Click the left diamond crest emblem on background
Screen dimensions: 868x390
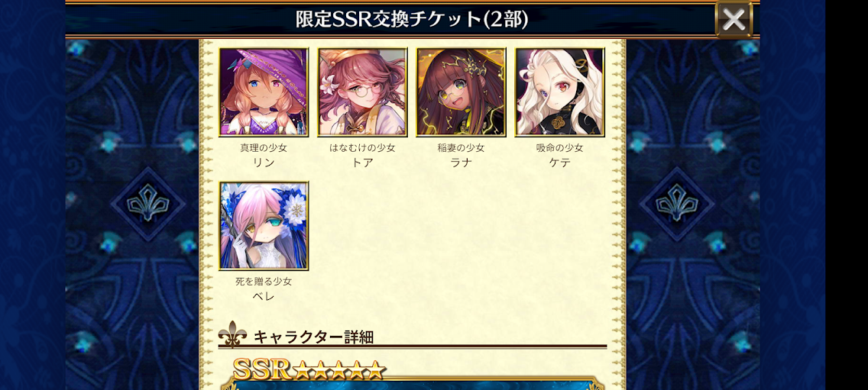[x=147, y=204]
